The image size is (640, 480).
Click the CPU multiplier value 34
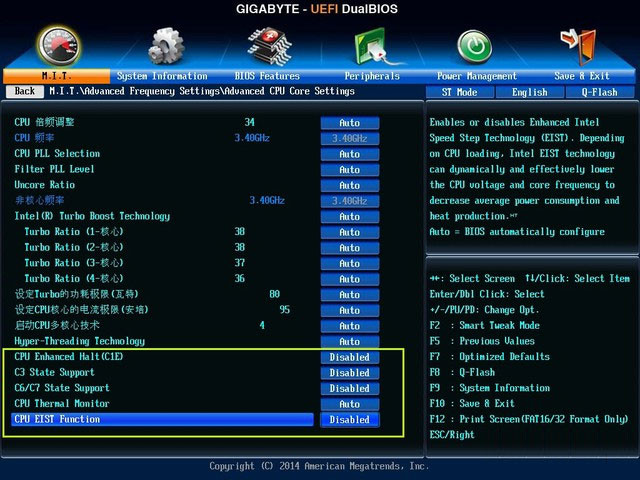point(250,122)
